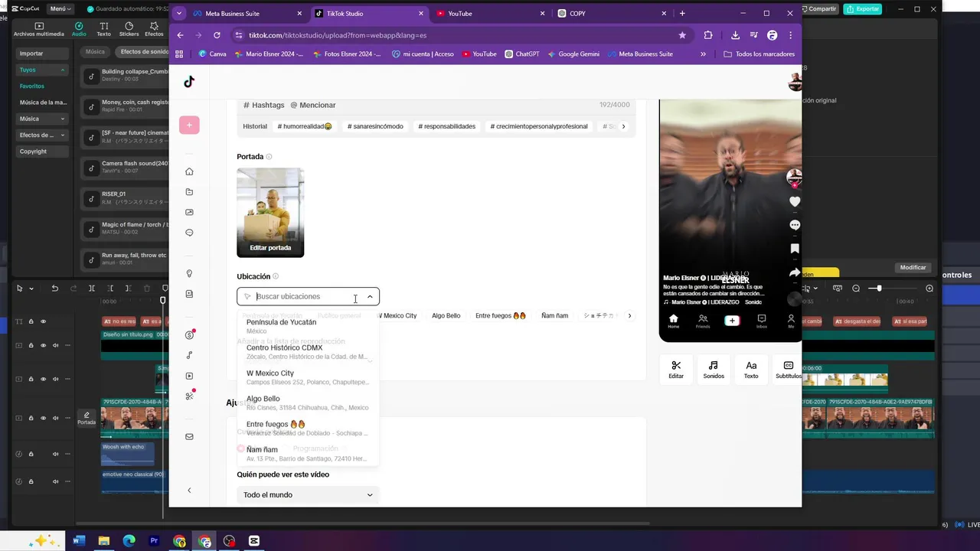Click the TikTok logo at page top
This screenshot has width=980, height=551.
[189, 82]
